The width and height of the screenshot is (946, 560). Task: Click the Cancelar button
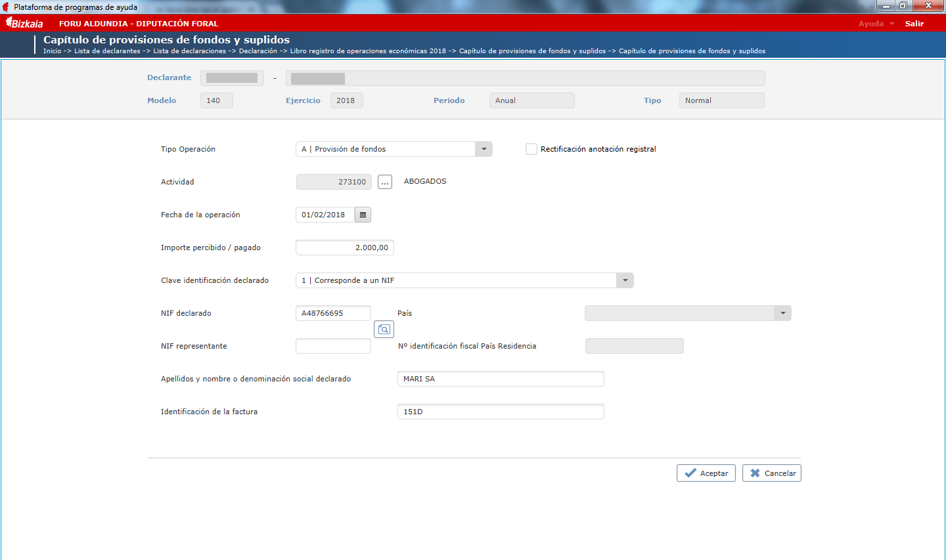tap(772, 473)
